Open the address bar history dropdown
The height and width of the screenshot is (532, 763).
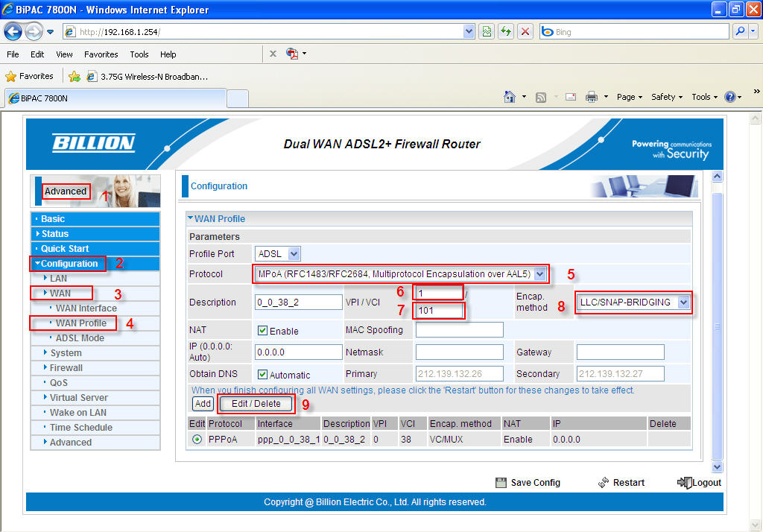(x=469, y=31)
